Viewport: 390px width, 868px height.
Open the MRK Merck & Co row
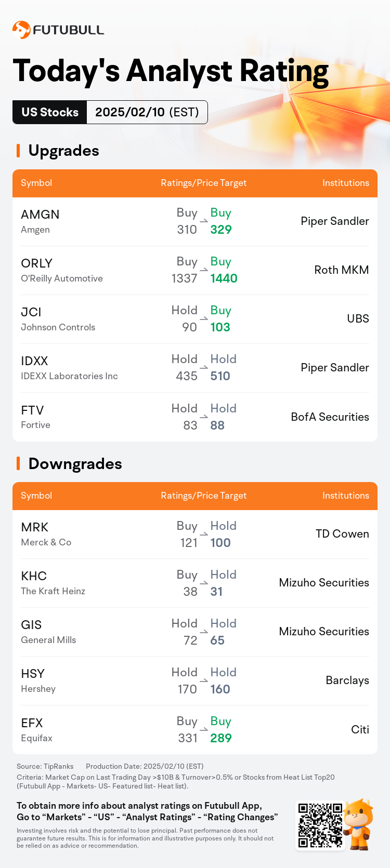point(195,535)
